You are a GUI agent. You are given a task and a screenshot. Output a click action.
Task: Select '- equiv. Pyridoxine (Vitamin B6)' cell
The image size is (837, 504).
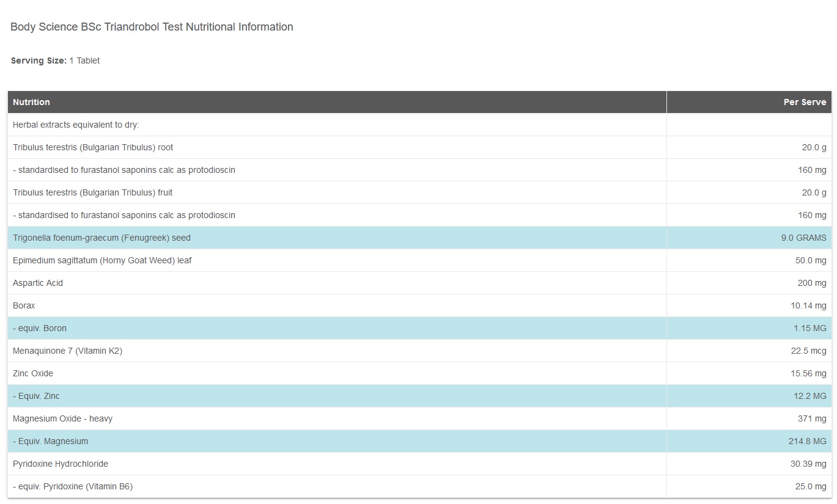337,486
